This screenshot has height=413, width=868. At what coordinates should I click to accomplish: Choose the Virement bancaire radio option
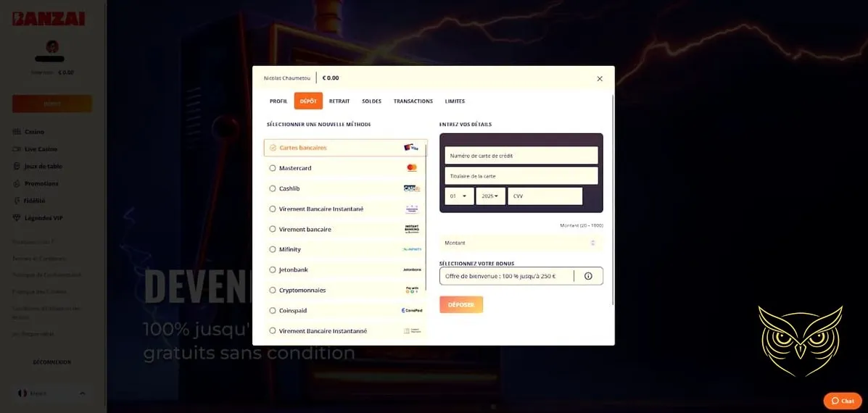click(273, 229)
